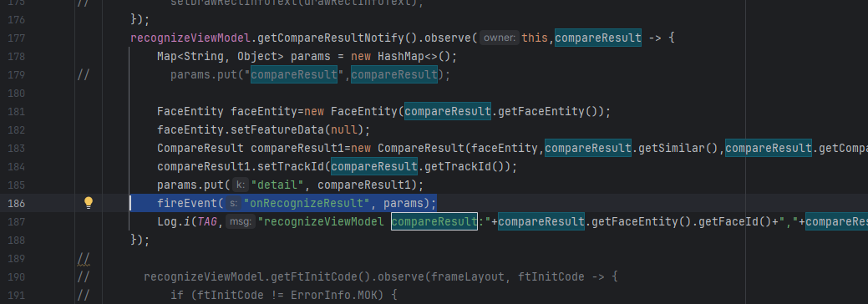The height and width of the screenshot is (304, 868).
Task: Select line number 181 in the gutter
Action: (18, 111)
